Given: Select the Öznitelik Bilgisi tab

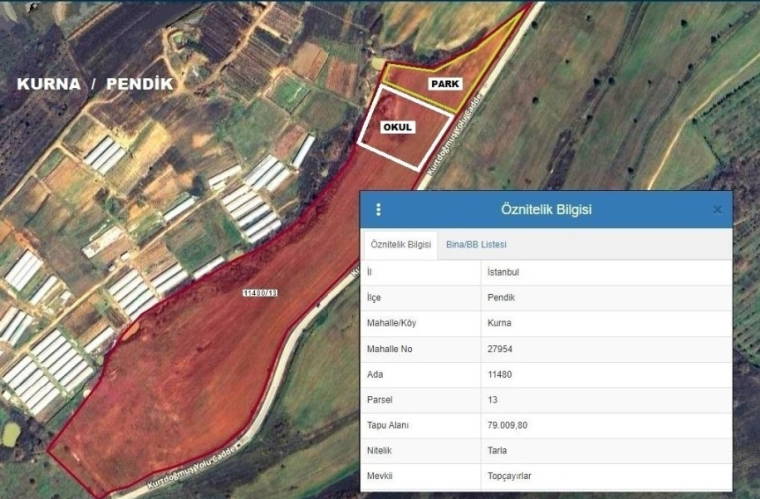Looking at the screenshot, I should 400,244.
